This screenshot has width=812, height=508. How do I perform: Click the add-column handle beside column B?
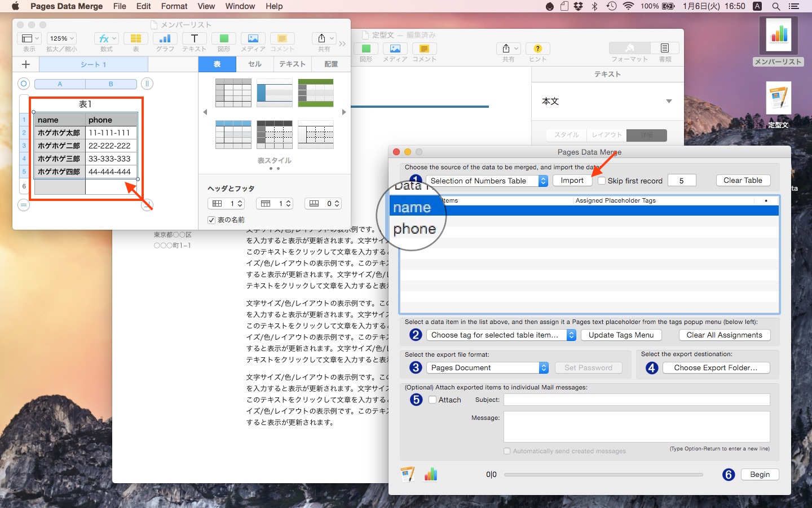147,84
